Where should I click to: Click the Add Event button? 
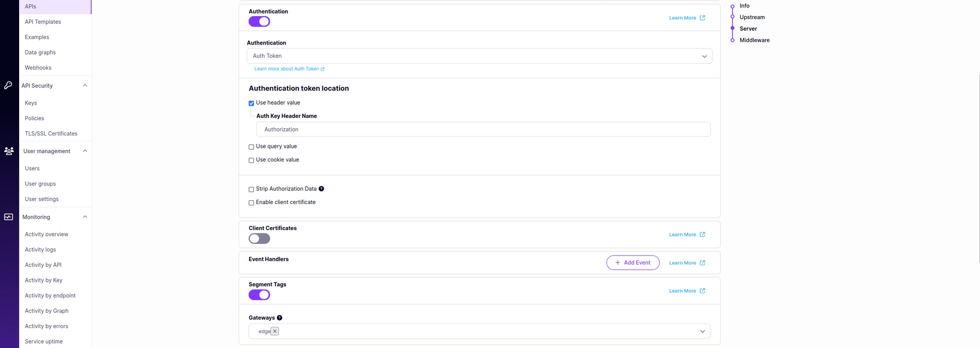point(633,263)
